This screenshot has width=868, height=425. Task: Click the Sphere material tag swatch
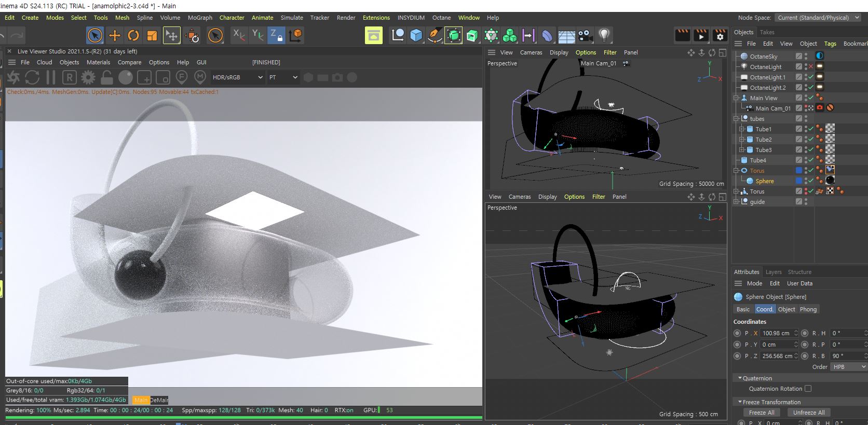(x=830, y=181)
